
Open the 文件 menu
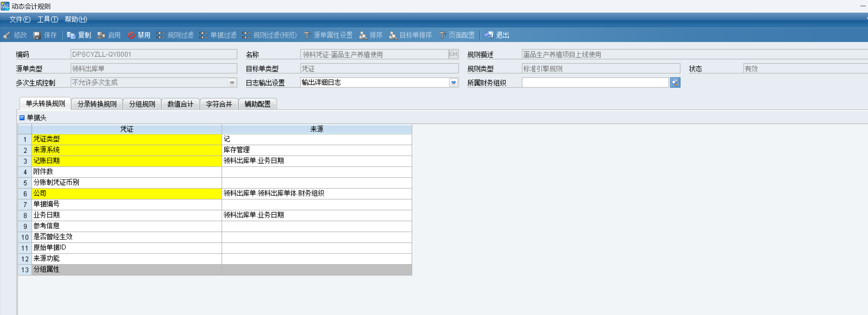20,19
